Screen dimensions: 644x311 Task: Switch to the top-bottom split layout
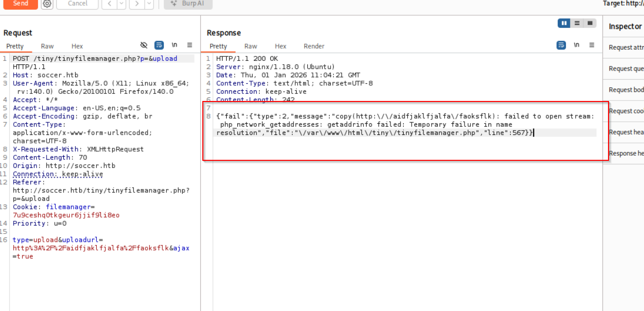[577, 23]
